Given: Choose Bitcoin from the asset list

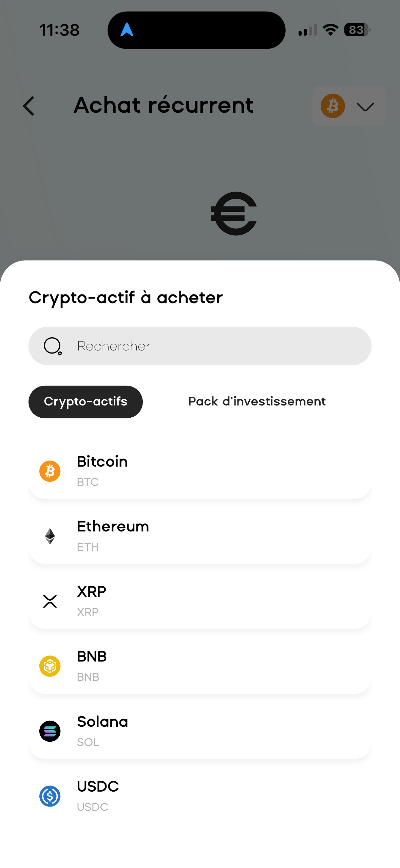Looking at the screenshot, I should [200, 471].
